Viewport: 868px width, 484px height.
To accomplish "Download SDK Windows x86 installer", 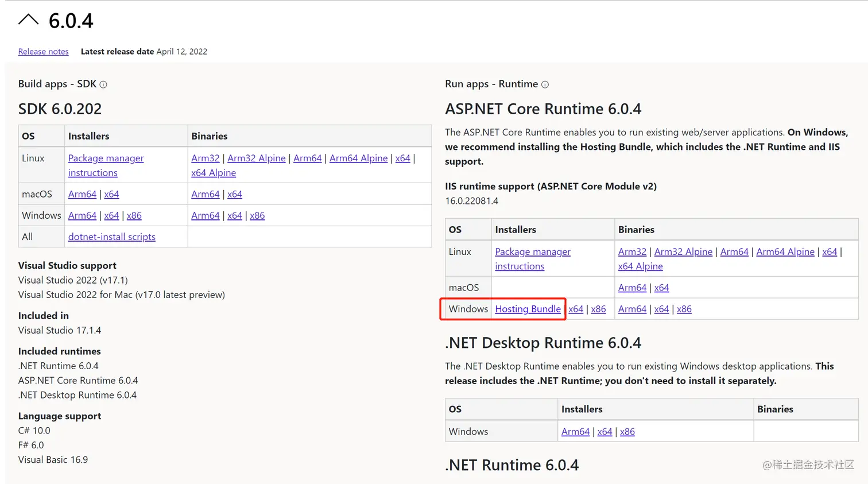I will coord(134,215).
